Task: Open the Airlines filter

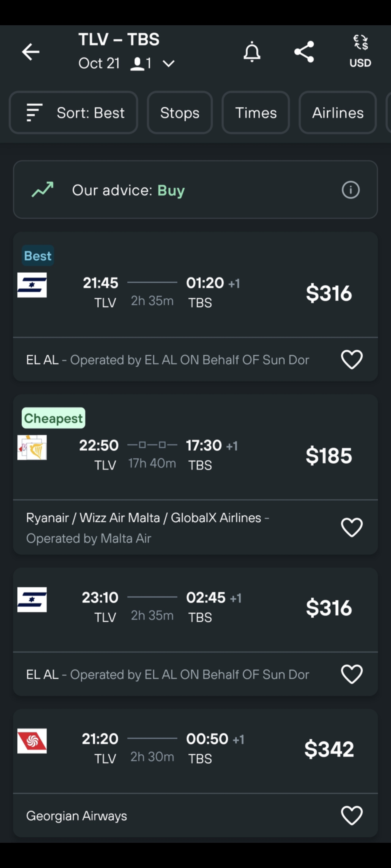Action: [x=338, y=113]
